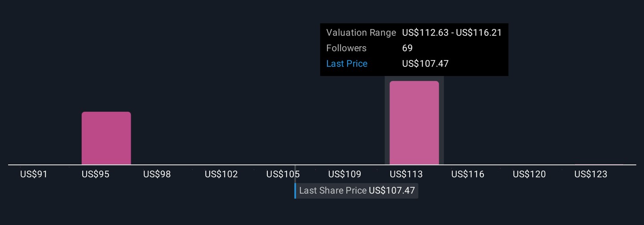This screenshot has width=644, height=225.
Task: Select the US$109 axis label
Action: (344, 174)
